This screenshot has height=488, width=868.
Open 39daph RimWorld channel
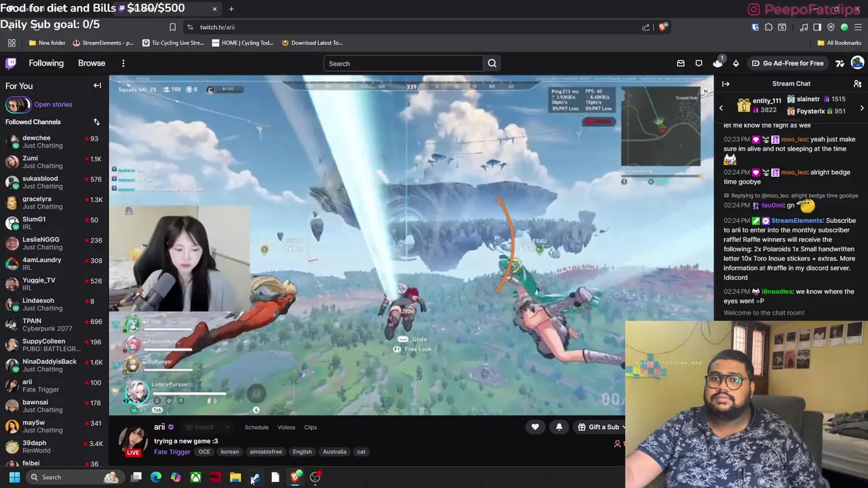(54, 447)
